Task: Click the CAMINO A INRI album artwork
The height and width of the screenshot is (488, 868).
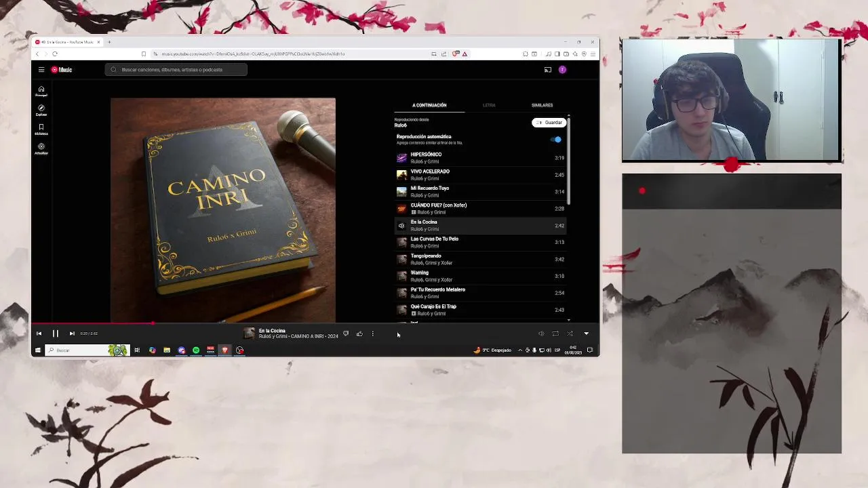Action: (223, 210)
